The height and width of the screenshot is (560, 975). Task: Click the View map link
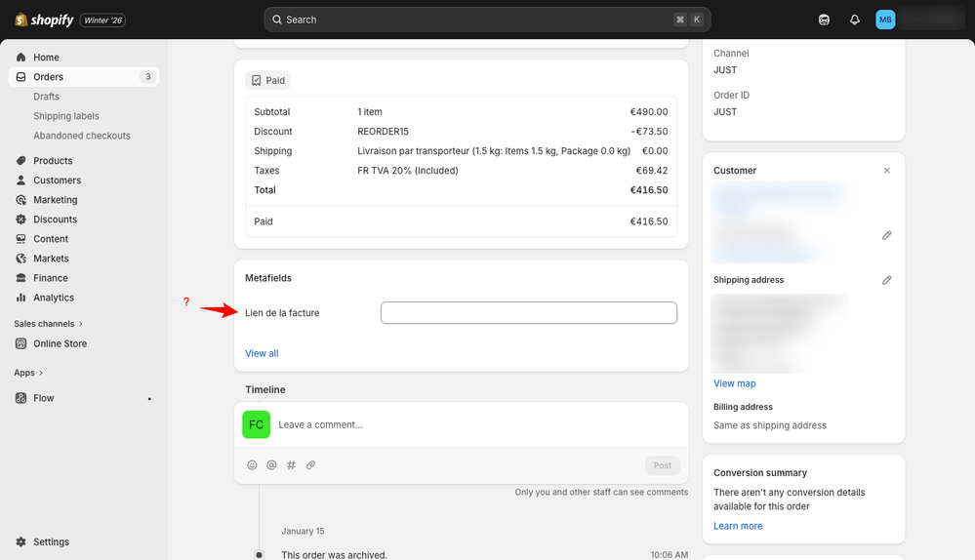734,383
